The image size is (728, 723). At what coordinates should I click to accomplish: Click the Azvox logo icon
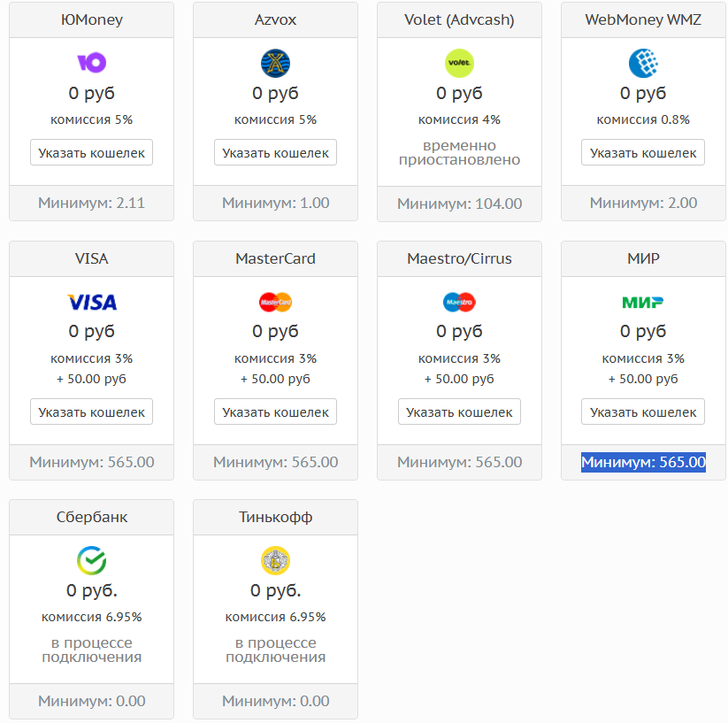coord(275,63)
